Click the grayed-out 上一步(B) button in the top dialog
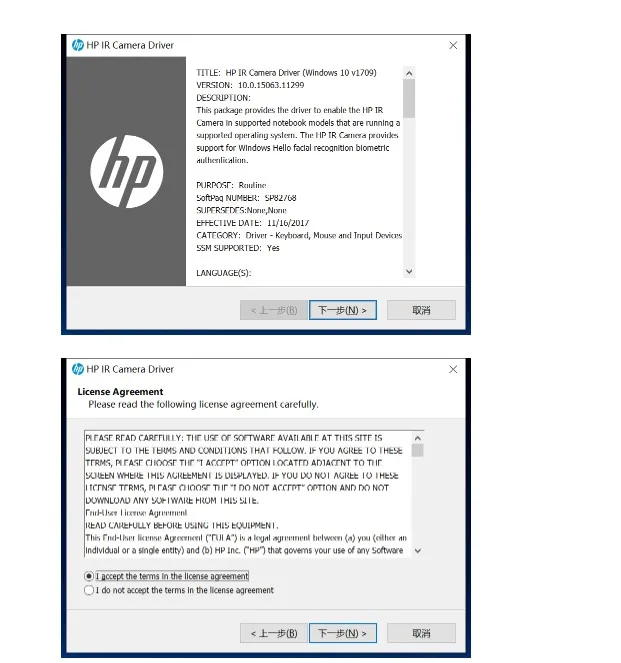621x663 pixels. tap(274, 310)
